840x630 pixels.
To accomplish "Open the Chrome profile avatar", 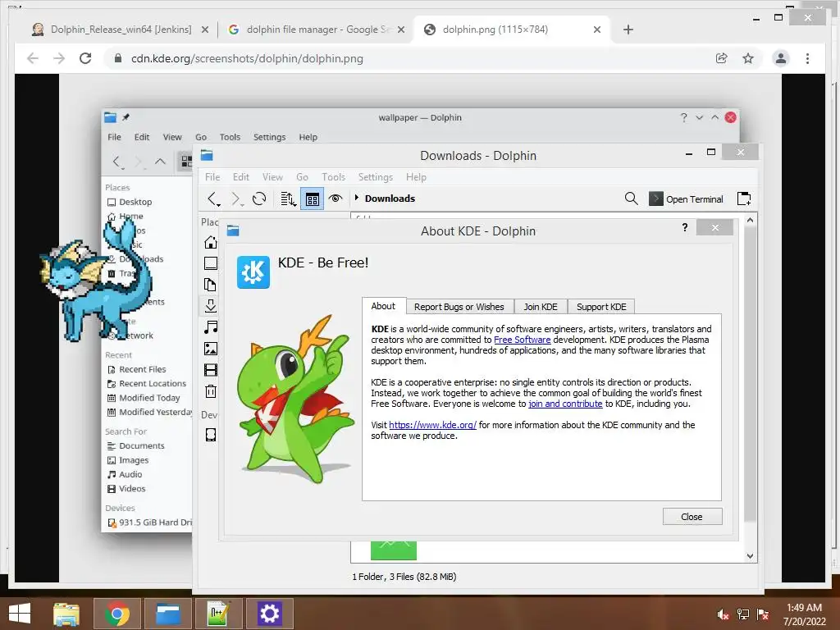I will click(781, 58).
